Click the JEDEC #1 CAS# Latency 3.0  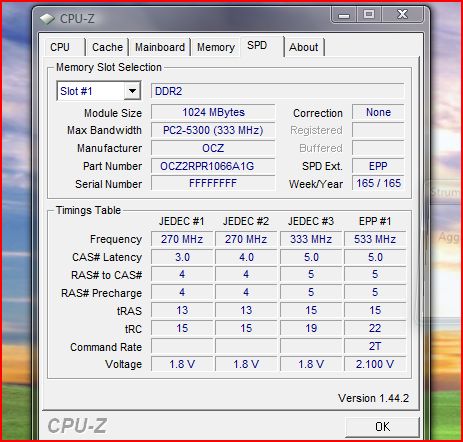point(182,257)
